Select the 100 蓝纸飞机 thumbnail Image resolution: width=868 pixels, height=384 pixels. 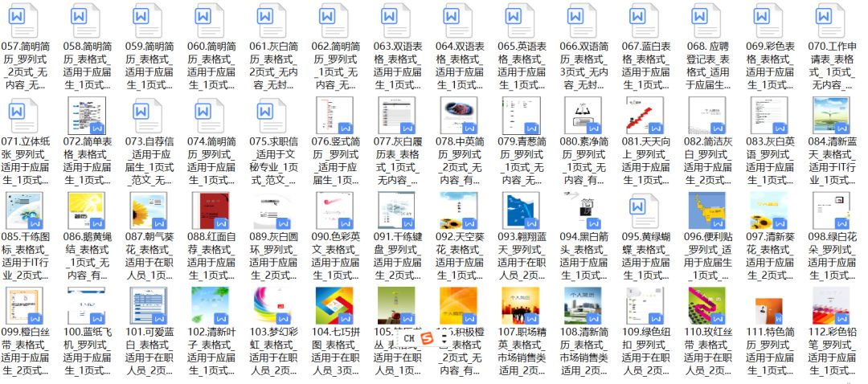point(86,305)
